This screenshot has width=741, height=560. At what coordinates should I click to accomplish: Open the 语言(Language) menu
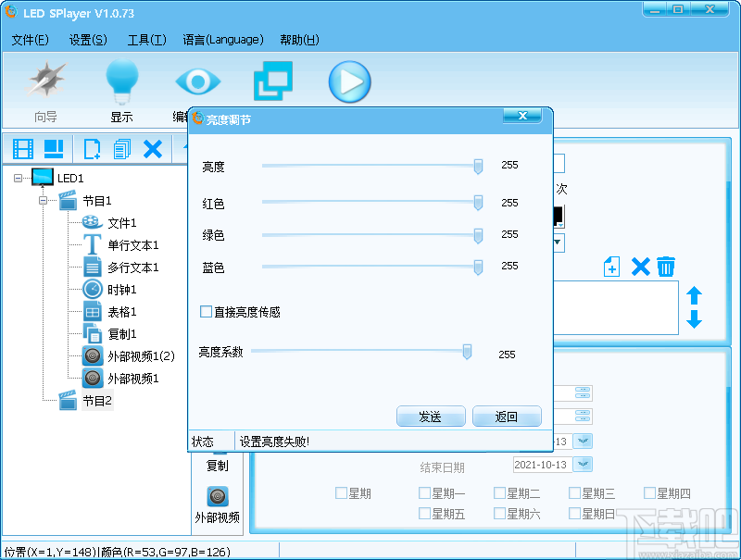(x=222, y=41)
